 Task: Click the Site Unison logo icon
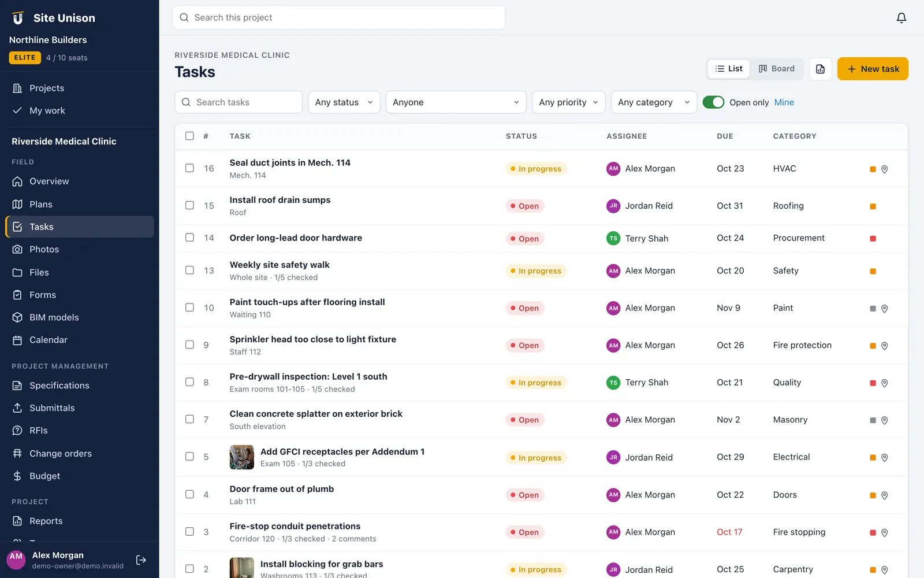click(18, 18)
